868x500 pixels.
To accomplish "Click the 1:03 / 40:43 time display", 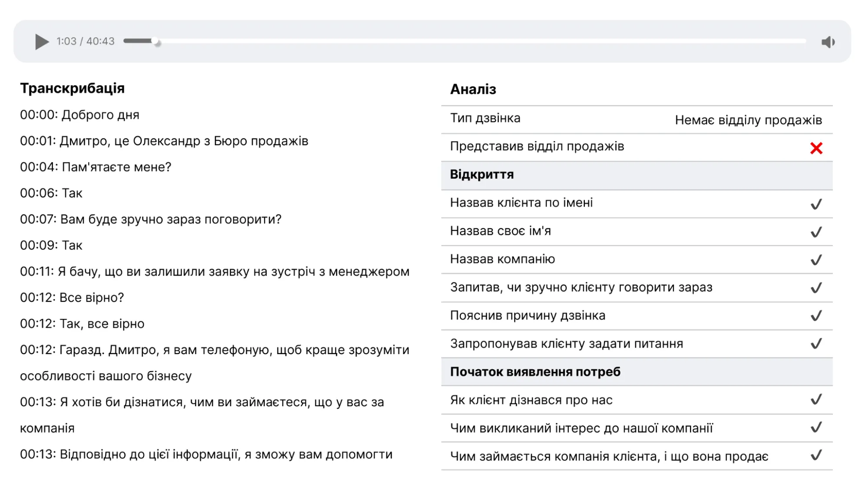I will 86,42.
